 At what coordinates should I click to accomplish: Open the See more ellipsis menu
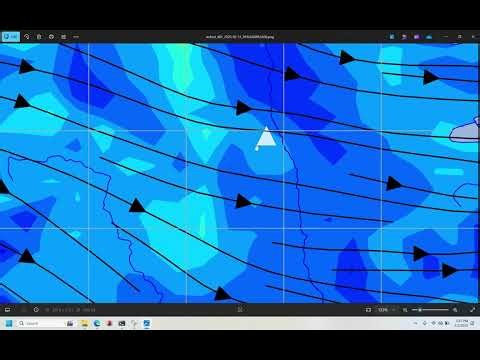[76, 37]
